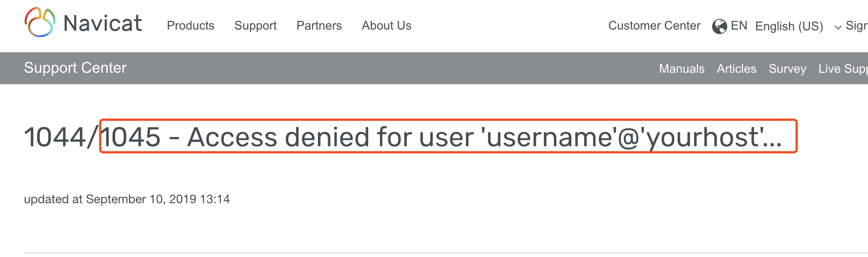Open the Support Center page
868x257 pixels.
(x=75, y=68)
